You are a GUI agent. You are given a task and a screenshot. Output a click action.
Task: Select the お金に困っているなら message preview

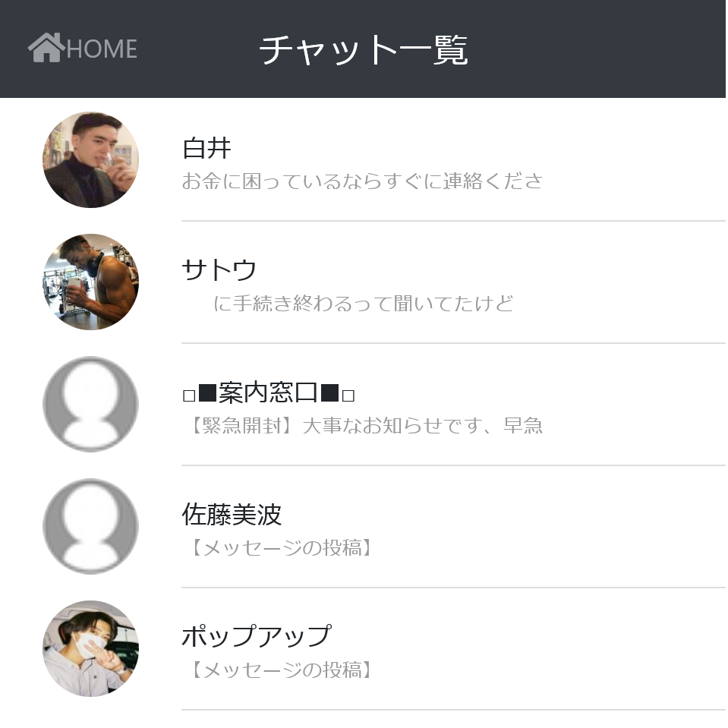(362, 181)
